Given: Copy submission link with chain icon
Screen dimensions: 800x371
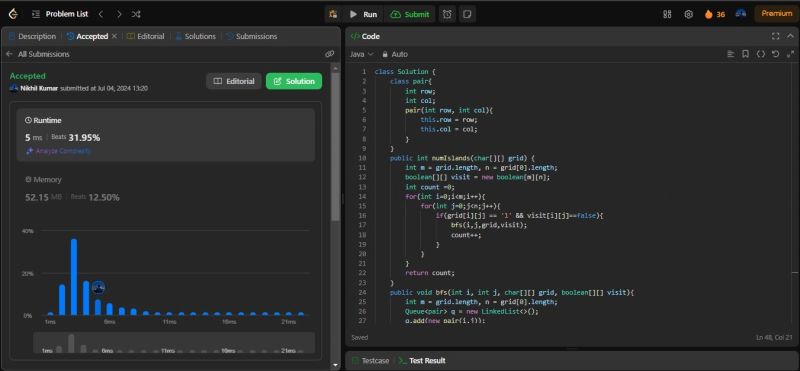Looking at the screenshot, I should pos(330,54).
